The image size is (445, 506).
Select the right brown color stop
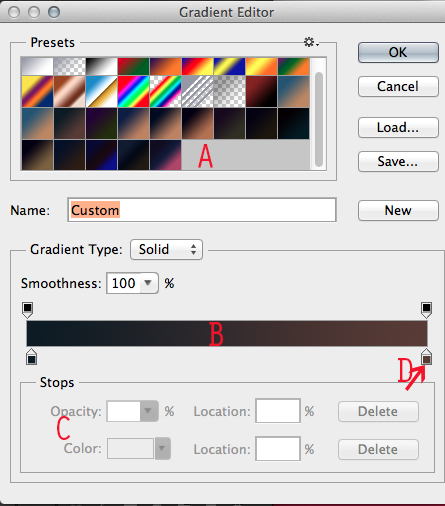tap(426, 357)
